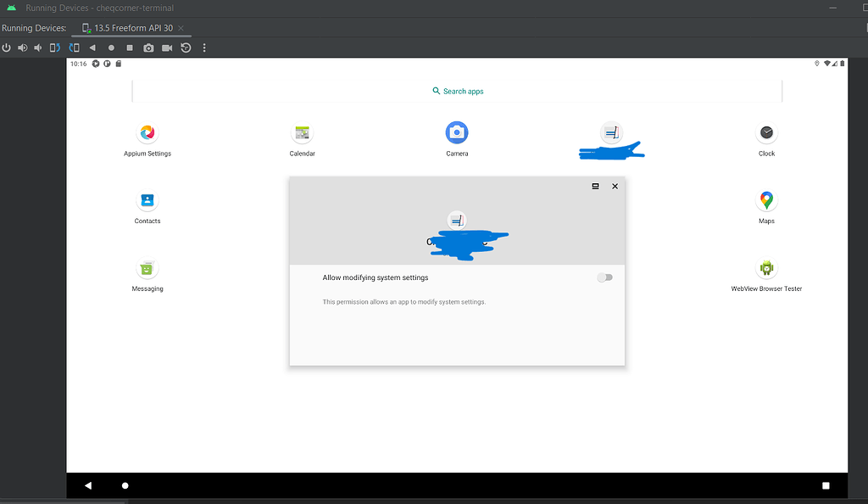The height and width of the screenshot is (504, 868).
Task: Open the Maps app
Action: 766,200
